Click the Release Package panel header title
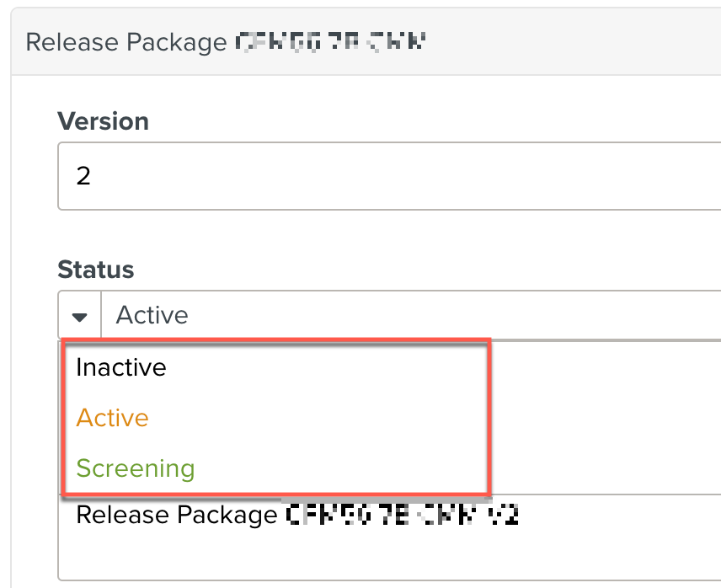 pos(126,41)
